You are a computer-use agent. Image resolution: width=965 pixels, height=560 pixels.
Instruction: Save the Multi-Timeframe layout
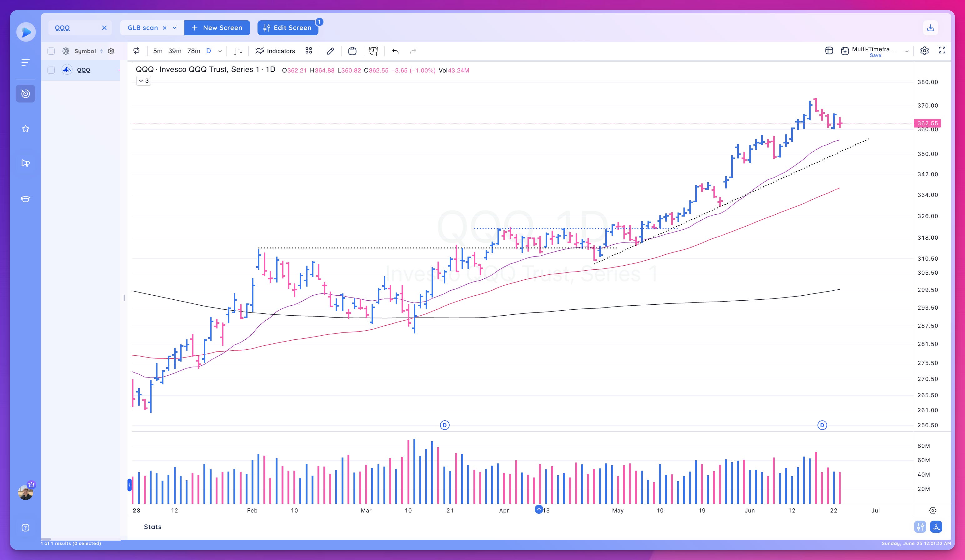[x=875, y=55]
